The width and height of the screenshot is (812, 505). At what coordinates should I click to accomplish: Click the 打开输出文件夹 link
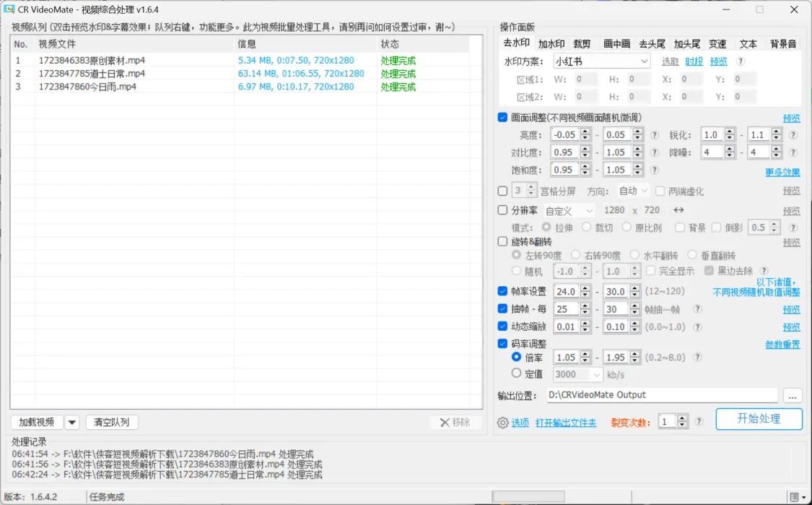(x=566, y=423)
